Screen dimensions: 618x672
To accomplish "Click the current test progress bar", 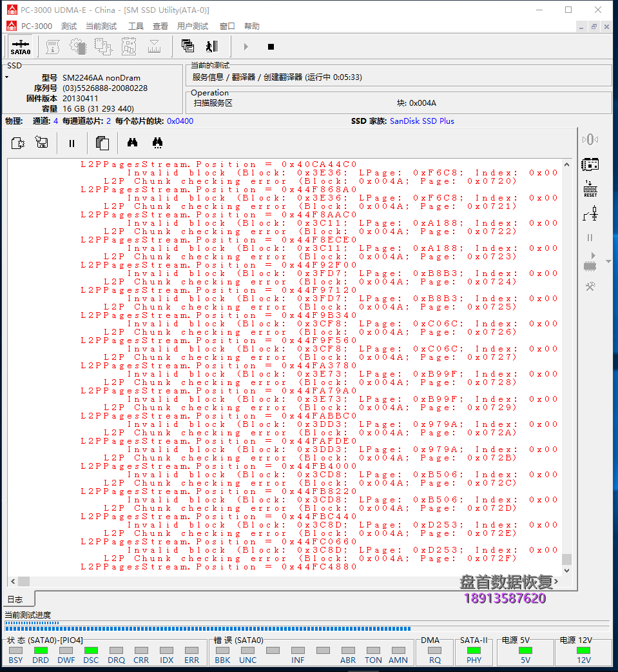I will pyautogui.click(x=307, y=629).
